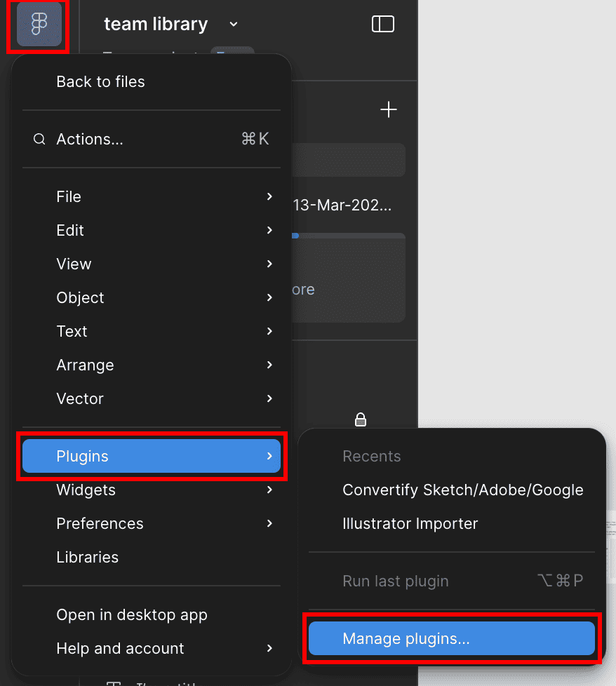
Task: Select Back to files
Action: pos(100,82)
